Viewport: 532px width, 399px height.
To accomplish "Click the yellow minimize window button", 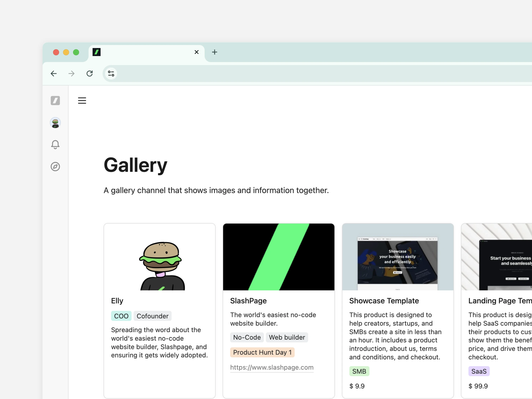I will 66,52.
